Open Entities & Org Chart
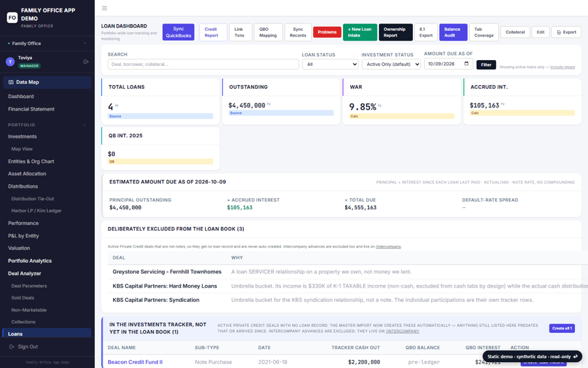Image resolution: width=588 pixels, height=368 pixels. tap(31, 161)
